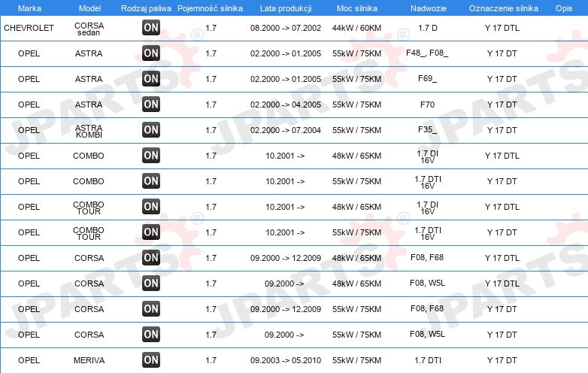Click the 55kW / 75KM cell in the MERIVA row

356,360
